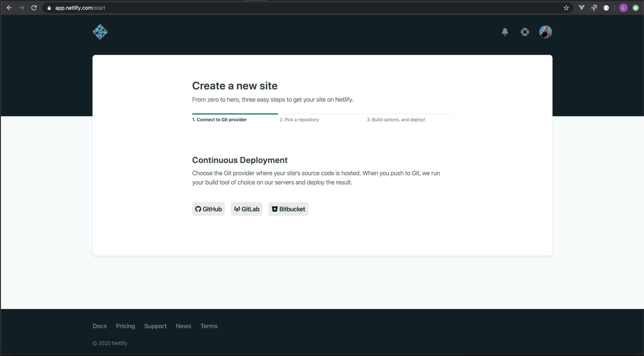The width and height of the screenshot is (644, 356).
Task: Click the lock icon in the address bar
Action: pos(49,8)
